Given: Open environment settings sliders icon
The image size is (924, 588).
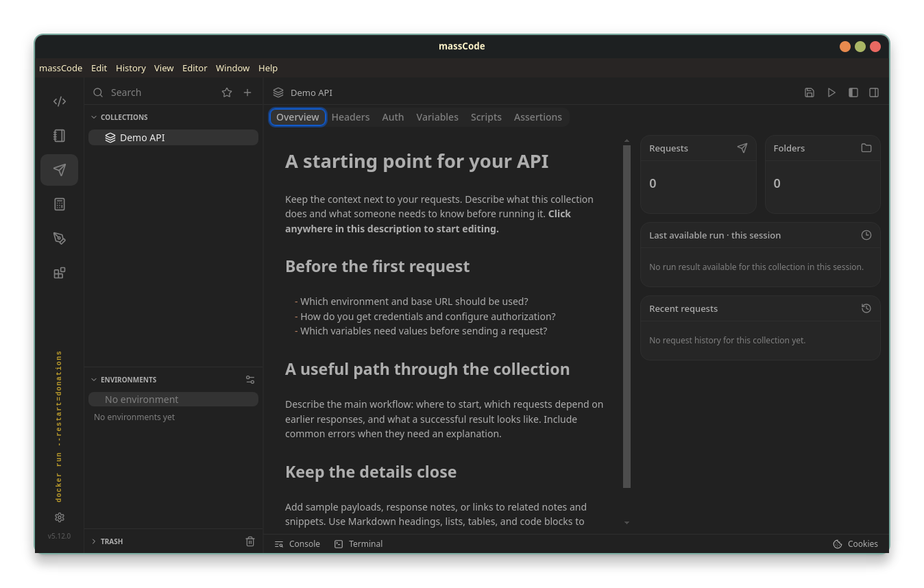Looking at the screenshot, I should click(250, 380).
